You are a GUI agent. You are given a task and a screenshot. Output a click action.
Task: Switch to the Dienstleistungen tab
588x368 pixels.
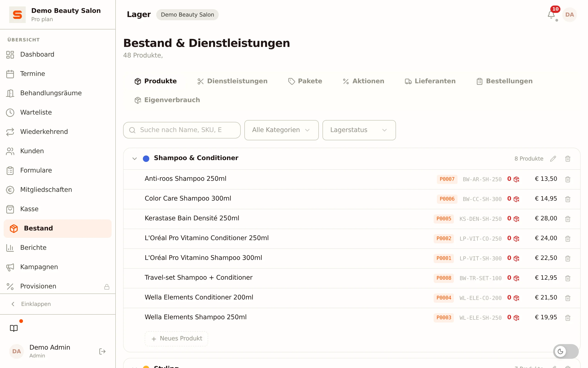click(x=232, y=81)
